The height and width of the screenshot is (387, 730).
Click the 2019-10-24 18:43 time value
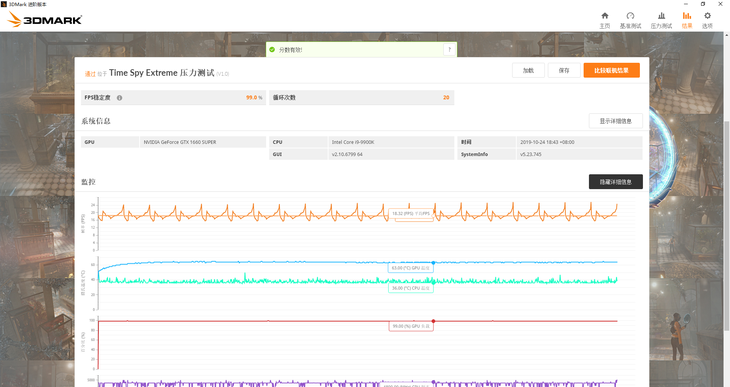pyautogui.click(x=547, y=142)
